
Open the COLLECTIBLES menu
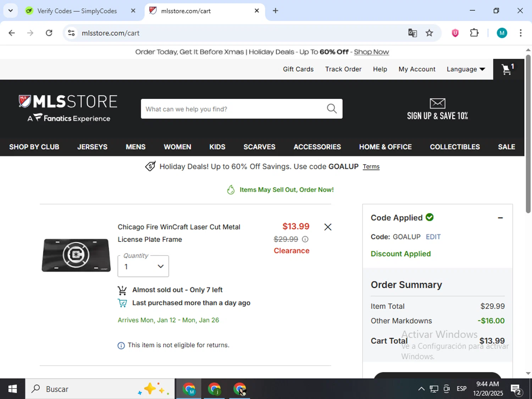tap(455, 147)
